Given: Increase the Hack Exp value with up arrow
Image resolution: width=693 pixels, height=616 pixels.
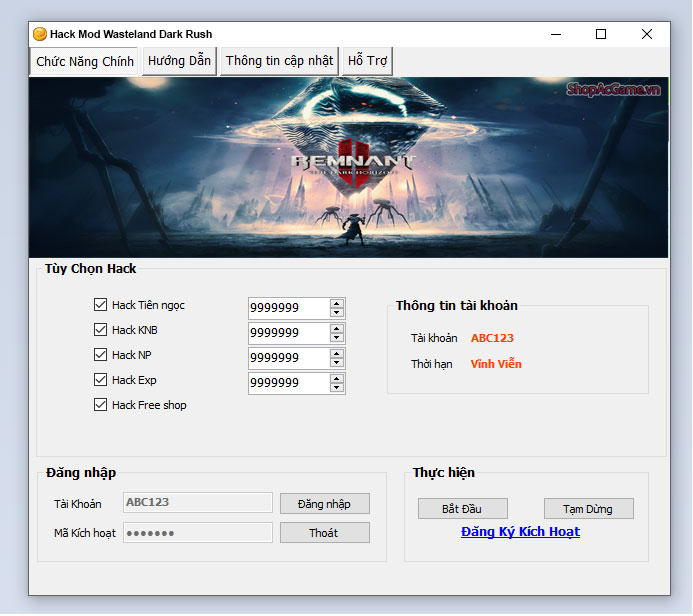Looking at the screenshot, I should [x=337, y=379].
